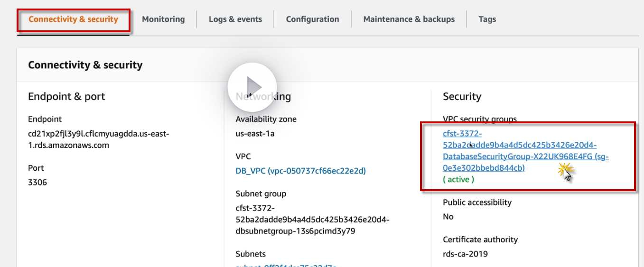
Task: Click the Public accessibility value No
Action: 448,217
